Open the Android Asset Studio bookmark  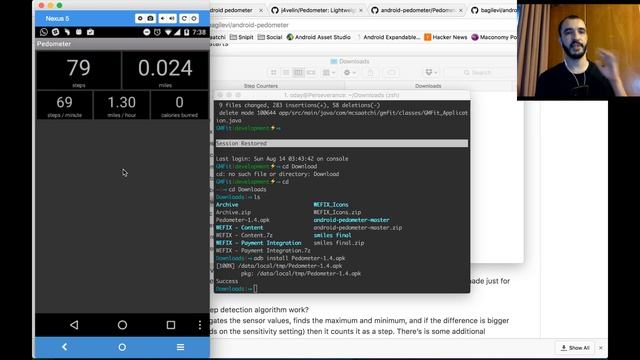[318, 37]
